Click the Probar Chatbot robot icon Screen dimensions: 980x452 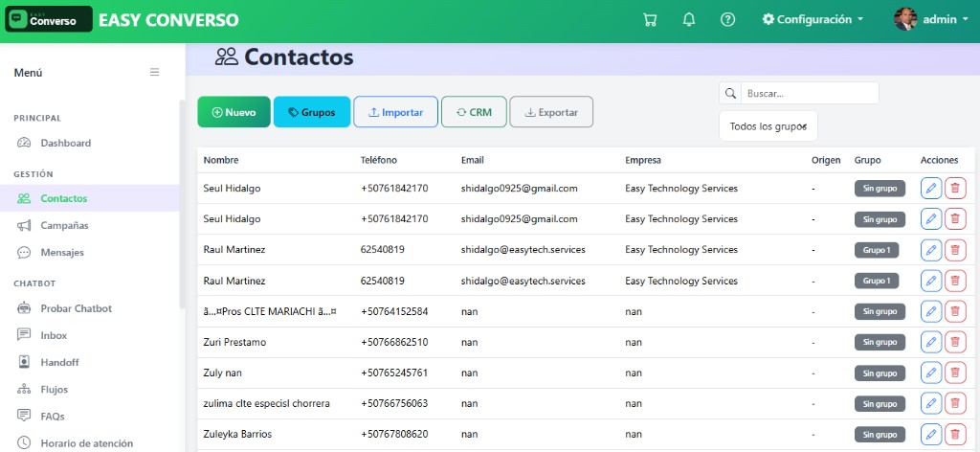pos(24,308)
